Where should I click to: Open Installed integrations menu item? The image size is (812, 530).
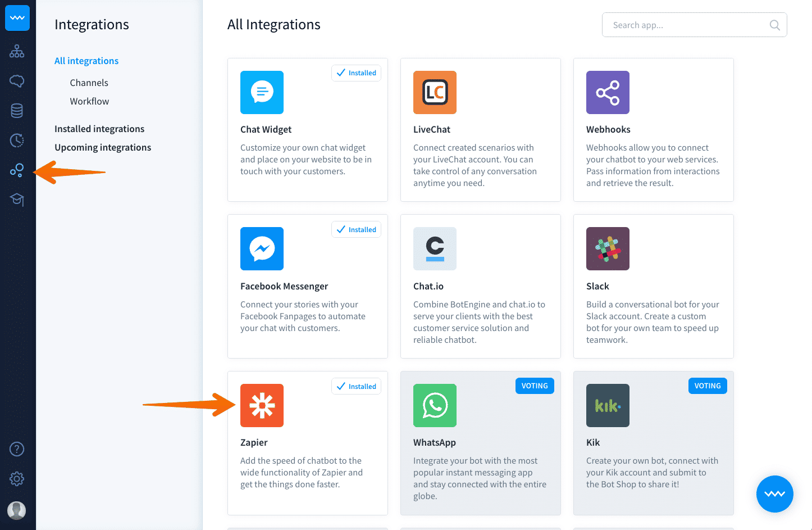99,129
